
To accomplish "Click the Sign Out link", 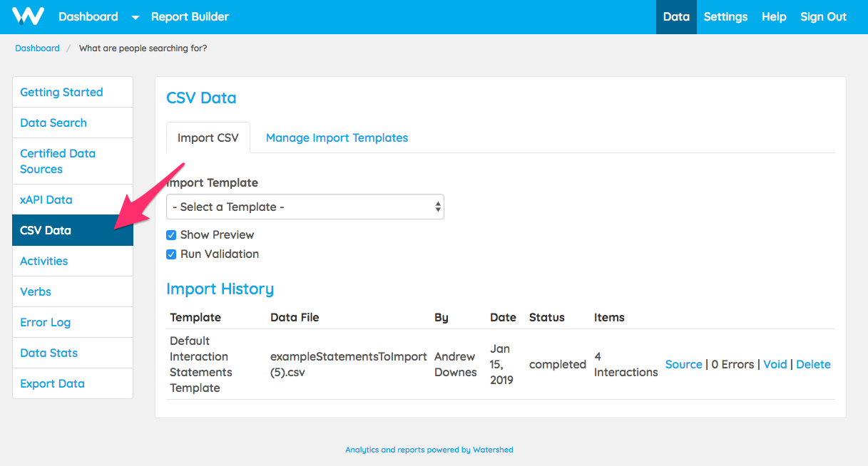I will [823, 17].
